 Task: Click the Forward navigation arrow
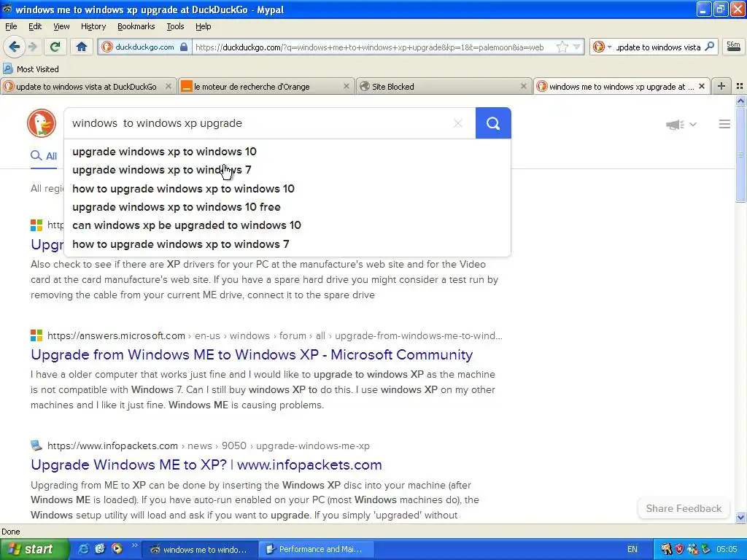point(32,47)
